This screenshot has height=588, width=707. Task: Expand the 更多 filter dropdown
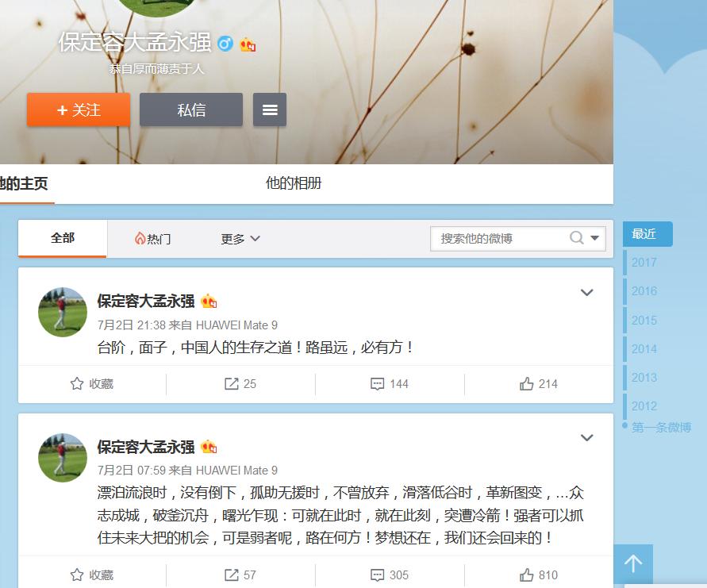tap(240, 239)
